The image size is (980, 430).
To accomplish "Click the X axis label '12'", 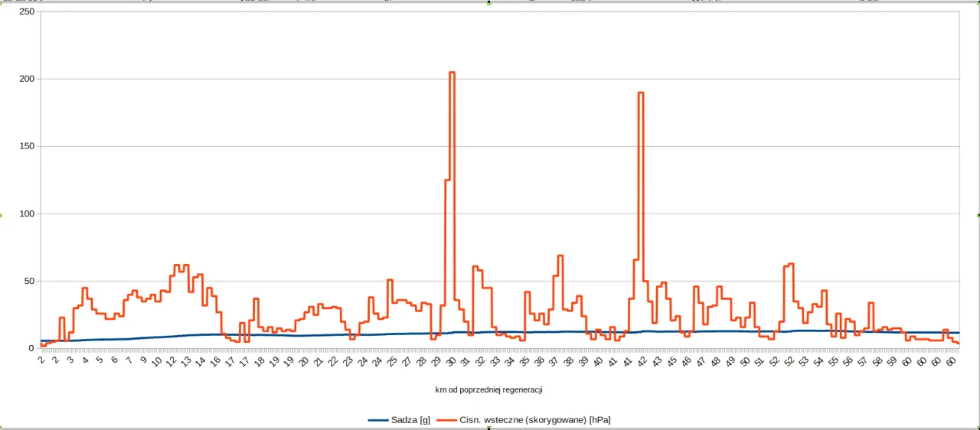I will [x=172, y=361].
